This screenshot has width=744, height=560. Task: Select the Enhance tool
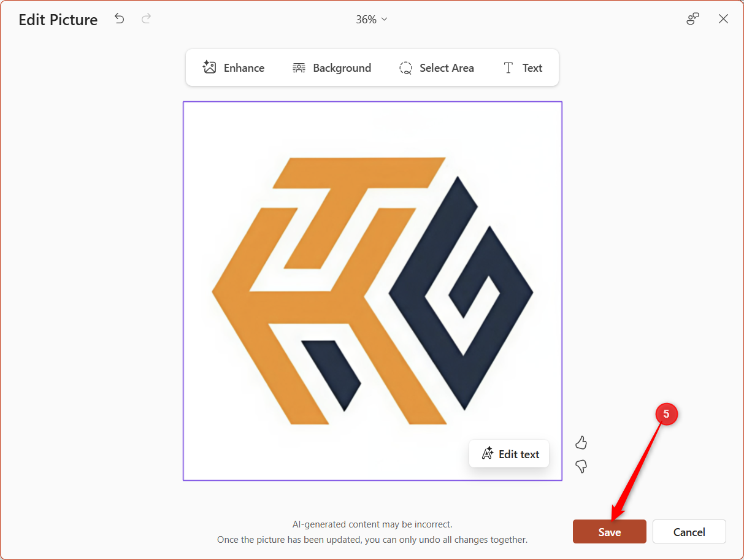point(234,68)
